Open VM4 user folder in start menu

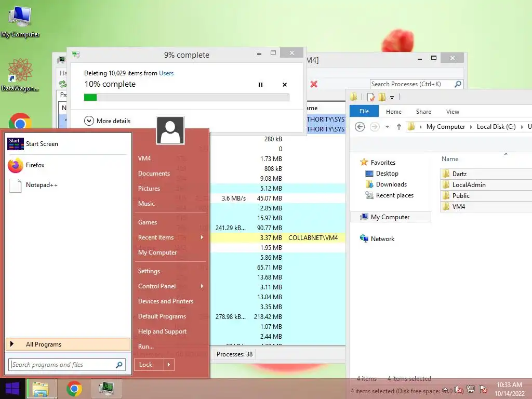tap(144, 158)
